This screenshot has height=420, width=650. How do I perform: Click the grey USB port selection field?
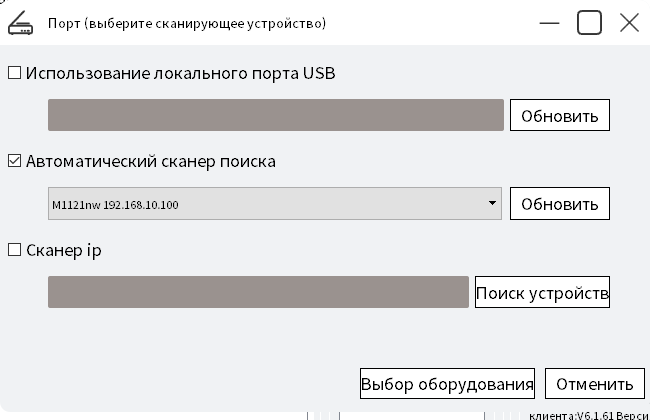[275, 115]
